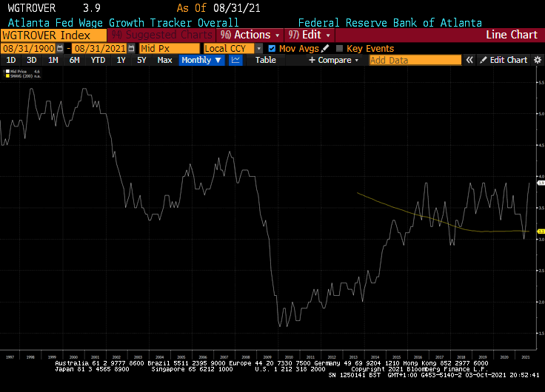Click the Add Data input field
Image resolution: width=545 pixels, height=392 pixels.
[415, 60]
